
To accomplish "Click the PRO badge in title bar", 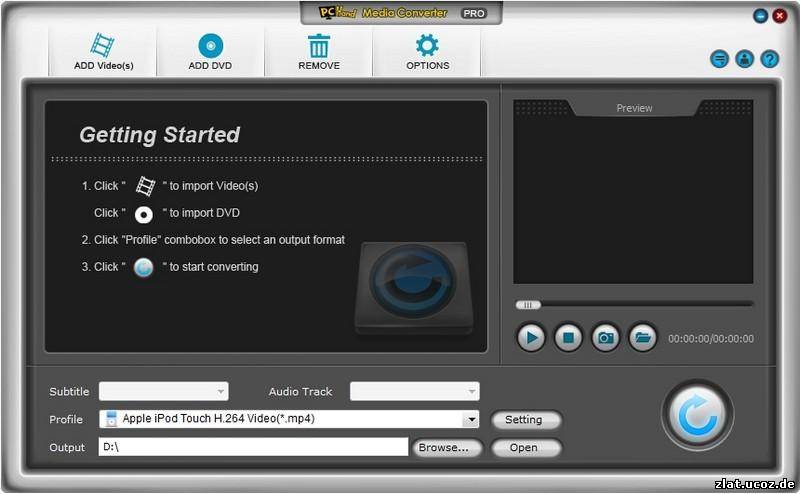I will (473, 14).
